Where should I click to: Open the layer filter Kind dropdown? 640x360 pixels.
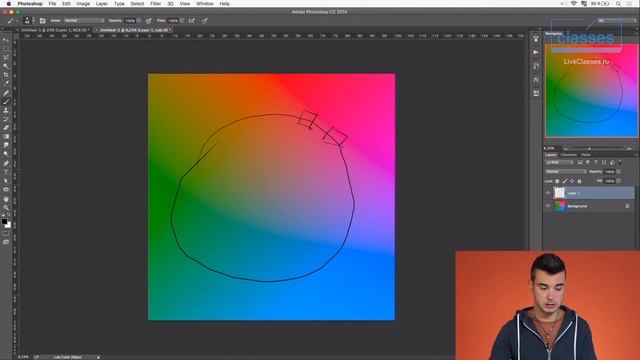pyautogui.click(x=560, y=162)
